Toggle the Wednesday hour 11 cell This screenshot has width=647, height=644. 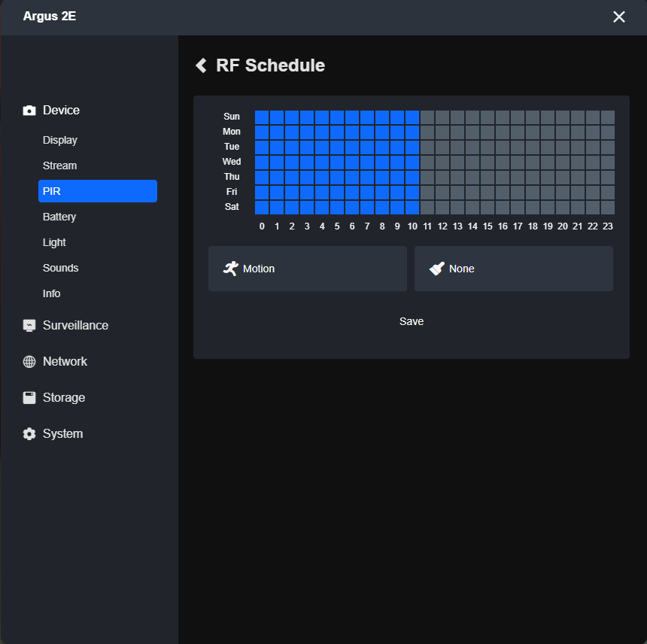pos(427,163)
